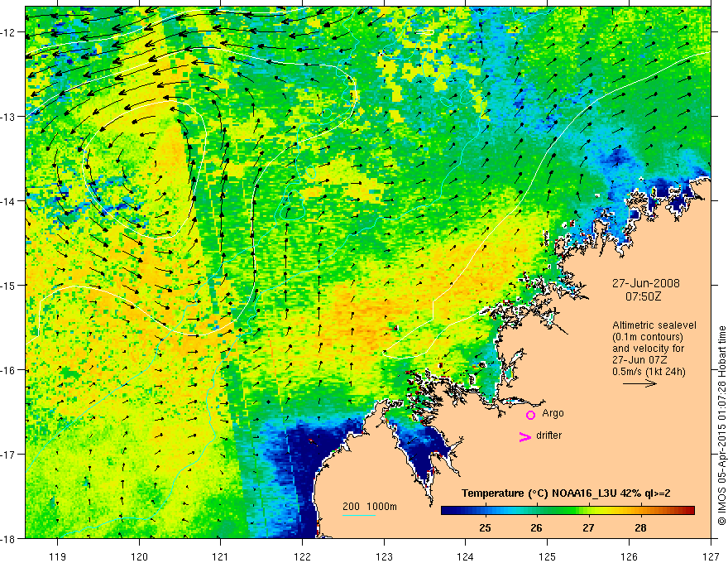Click the 27-Jun 07Z caption line
The width and height of the screenshot is (728, 563).
[x=639, y=360]
